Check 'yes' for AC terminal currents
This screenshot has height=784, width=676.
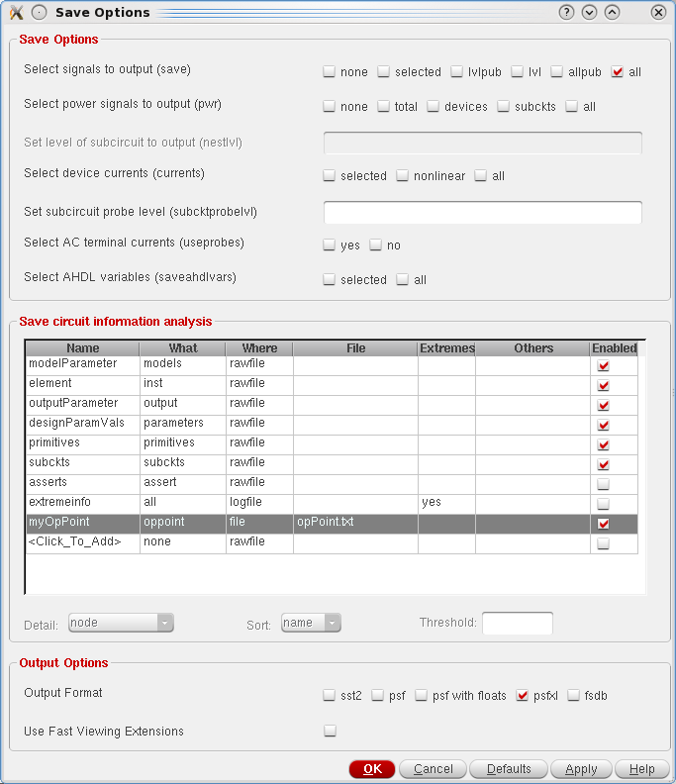pyautogui.click(x=329, y=245)
